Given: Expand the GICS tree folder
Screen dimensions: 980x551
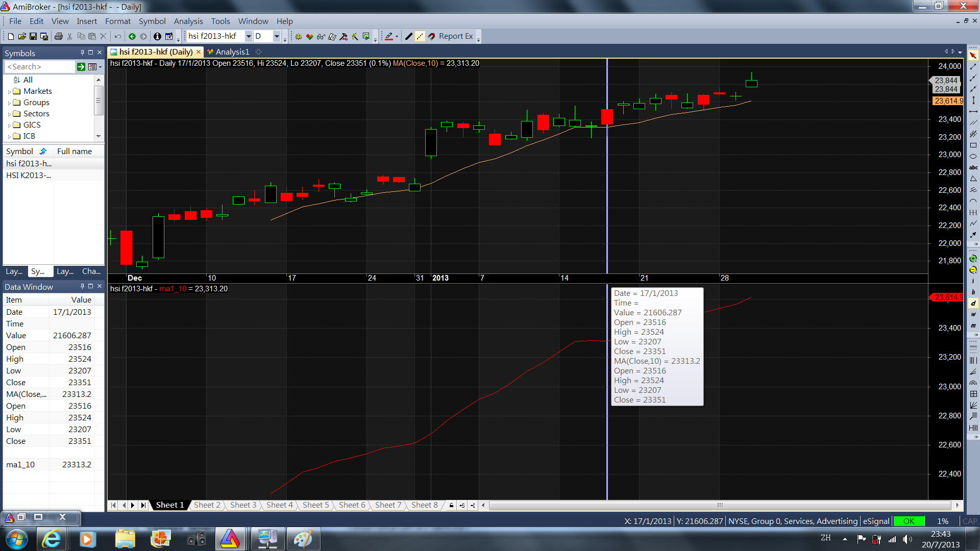Looking at the screenshot, I should pyautogui.click(x=9, y=126).
